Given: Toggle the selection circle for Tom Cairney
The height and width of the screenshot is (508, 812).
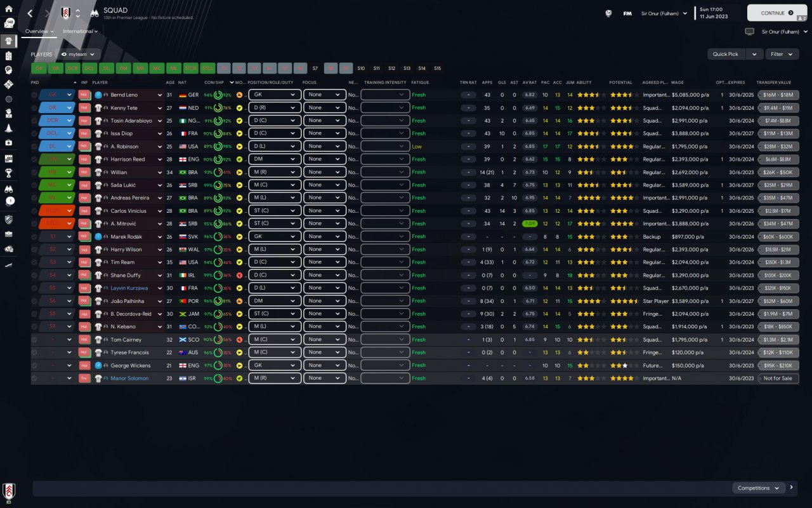Looking at the screenshot, I should click(34, 340).
